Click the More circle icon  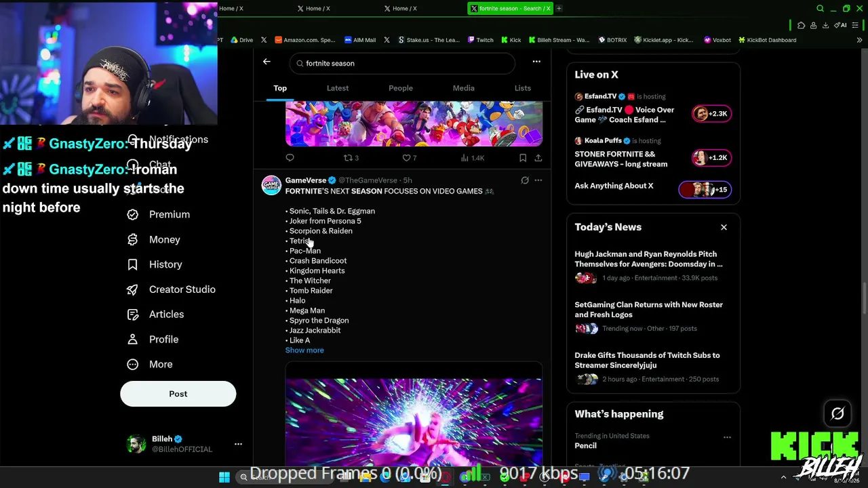[x=133, y=365]
